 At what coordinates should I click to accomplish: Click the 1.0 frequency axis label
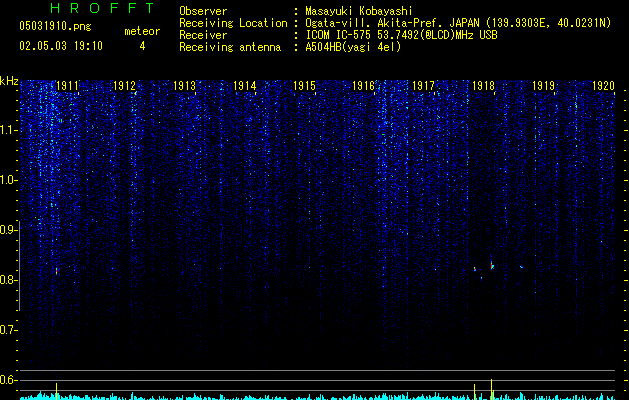click(8, 180)
